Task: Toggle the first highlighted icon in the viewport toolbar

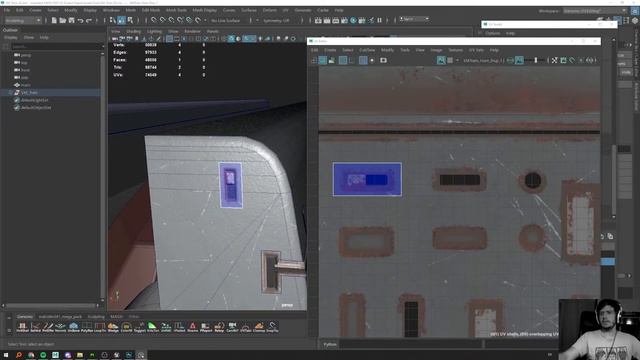Action: click(x=169, y=39)
